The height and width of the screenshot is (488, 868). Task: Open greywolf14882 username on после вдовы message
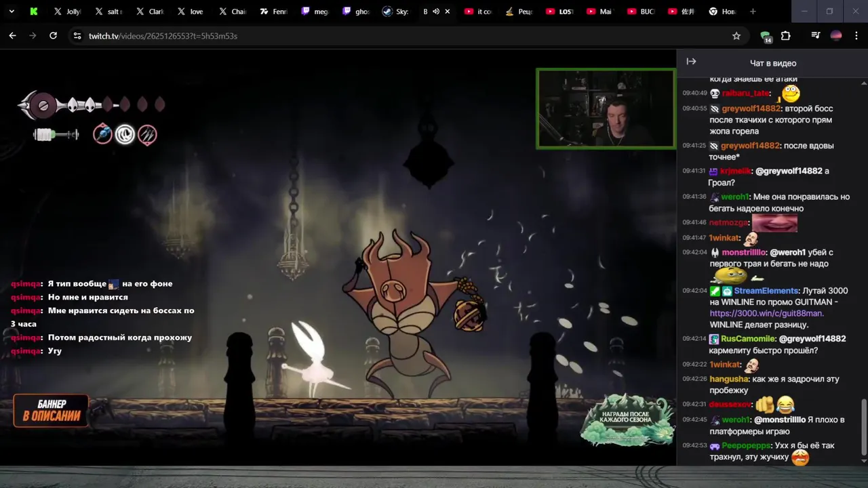click(750, 146)
